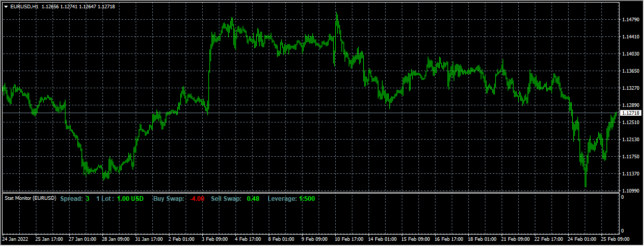Image resolution: width=644 pixels, height=246 pixels.
Task: Click price axis level 1.13650
Action: [x=630, y=71]
